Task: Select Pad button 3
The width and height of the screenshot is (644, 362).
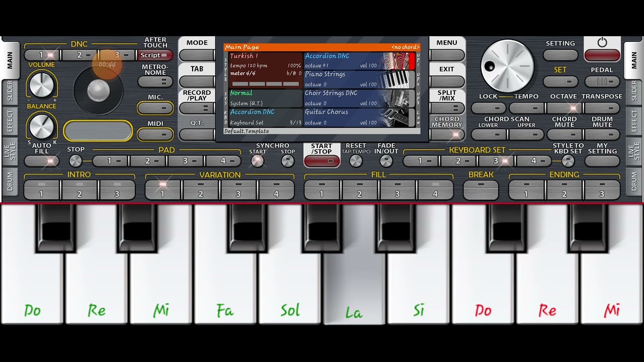Action: (186, 161)
